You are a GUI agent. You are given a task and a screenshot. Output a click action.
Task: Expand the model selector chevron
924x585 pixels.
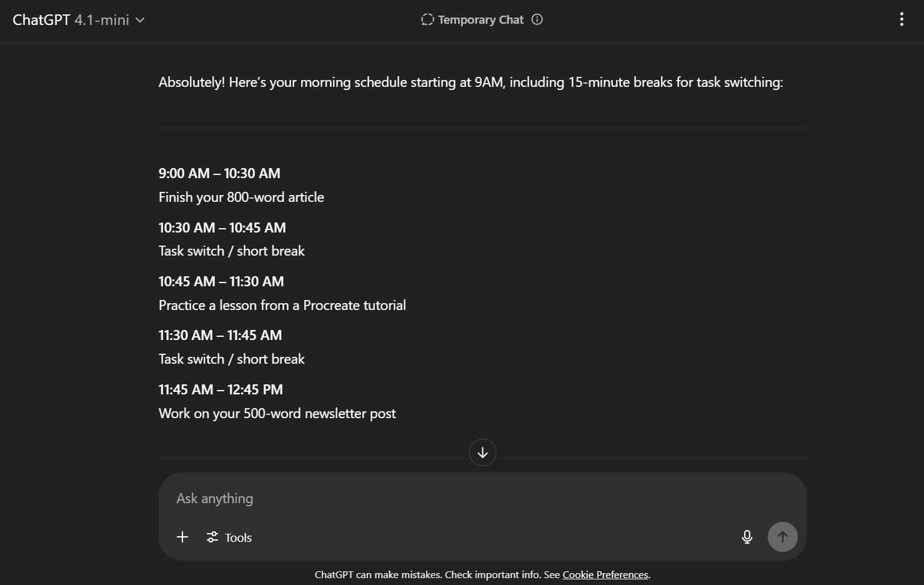[x=141, y=20]
